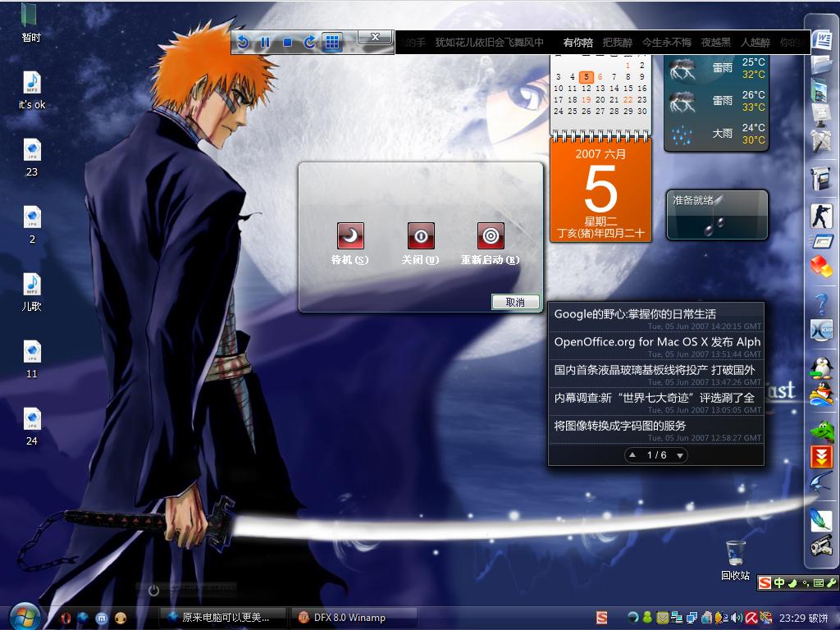Open the Windows Start orb
This screenshot has height=630, width=840.
pos(24,617)
